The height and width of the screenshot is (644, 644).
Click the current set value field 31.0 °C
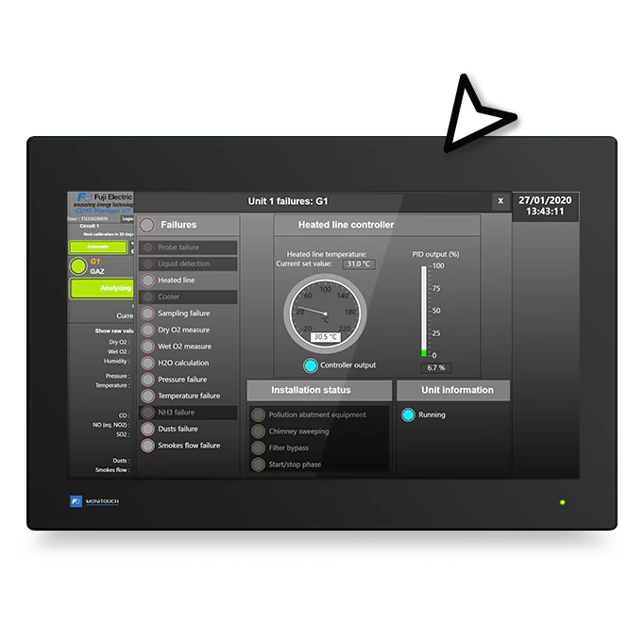click(x=358, y=264)
